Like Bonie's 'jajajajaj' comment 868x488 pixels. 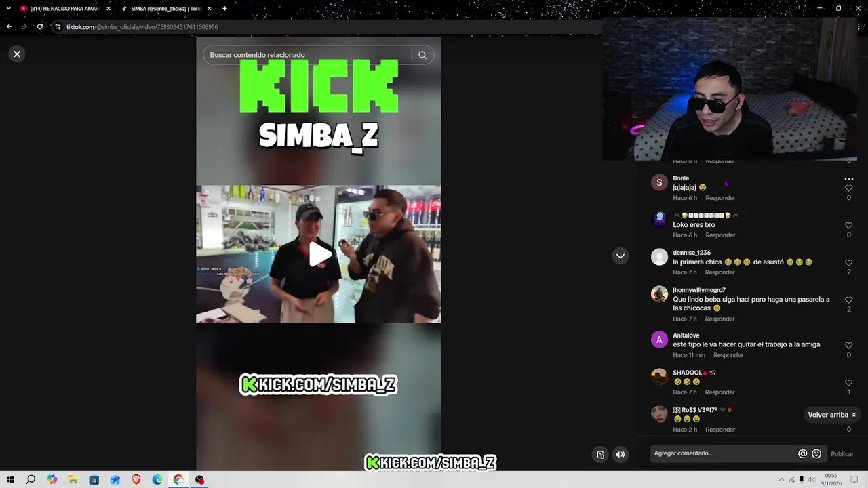coord(848,188)
